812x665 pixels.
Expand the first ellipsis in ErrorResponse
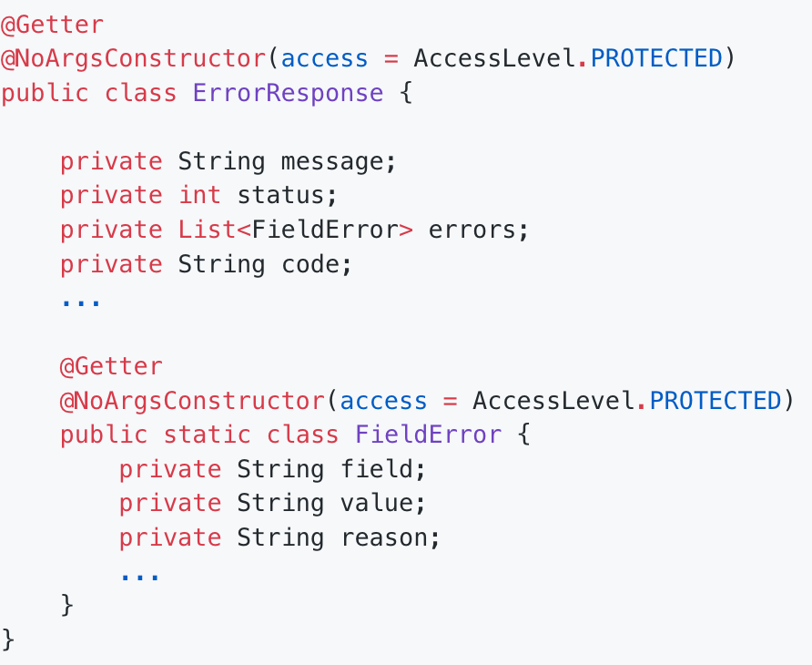click(81, 302)
